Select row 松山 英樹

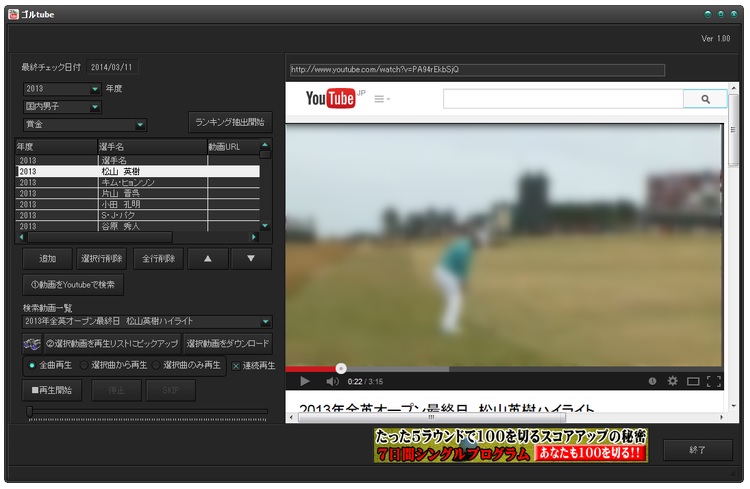[x=138, y=171]
